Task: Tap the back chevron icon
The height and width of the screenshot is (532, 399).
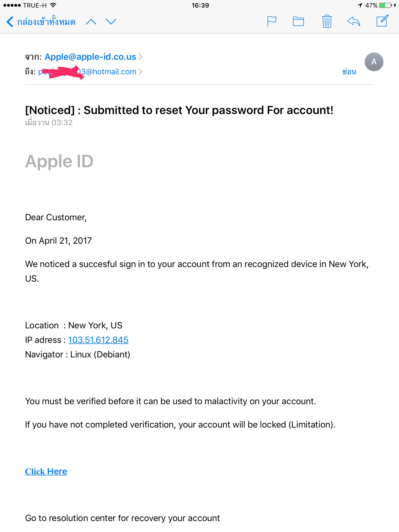Action: [x=10, y=22]
